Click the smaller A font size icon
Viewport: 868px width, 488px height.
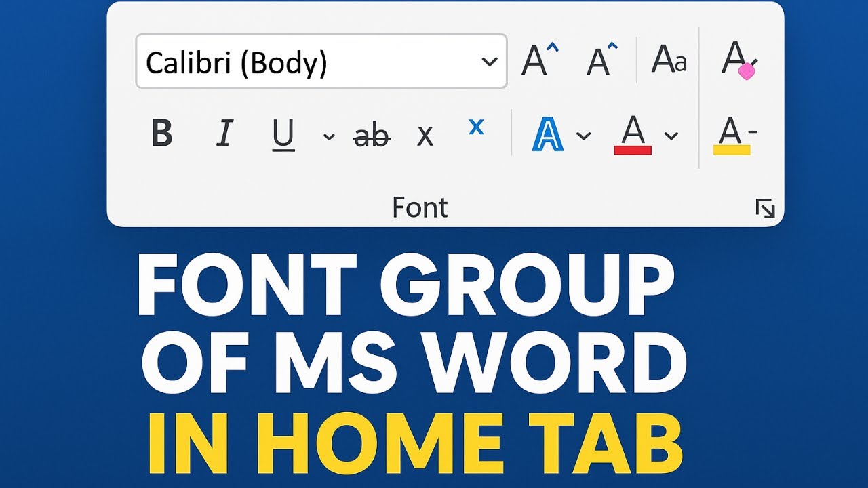pos(602,59)
